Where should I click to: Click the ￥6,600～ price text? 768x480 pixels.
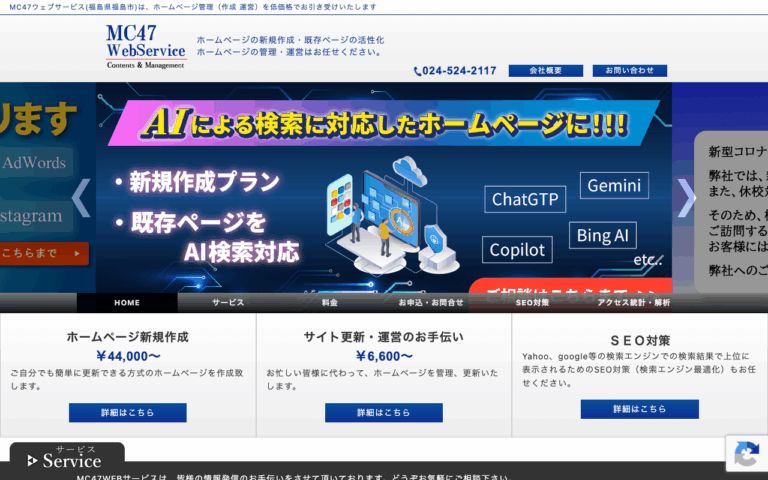click(384, 356)
